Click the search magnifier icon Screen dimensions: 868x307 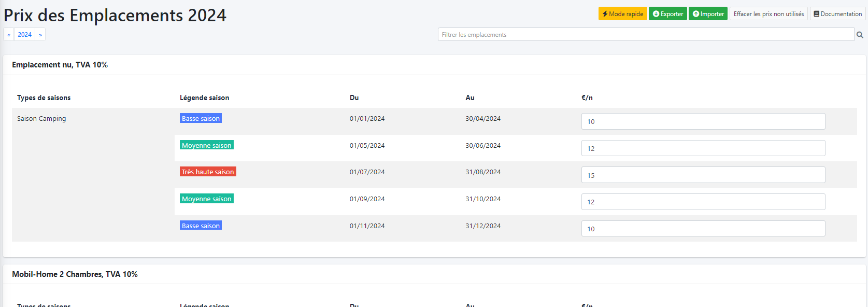[x=860, y=35]
